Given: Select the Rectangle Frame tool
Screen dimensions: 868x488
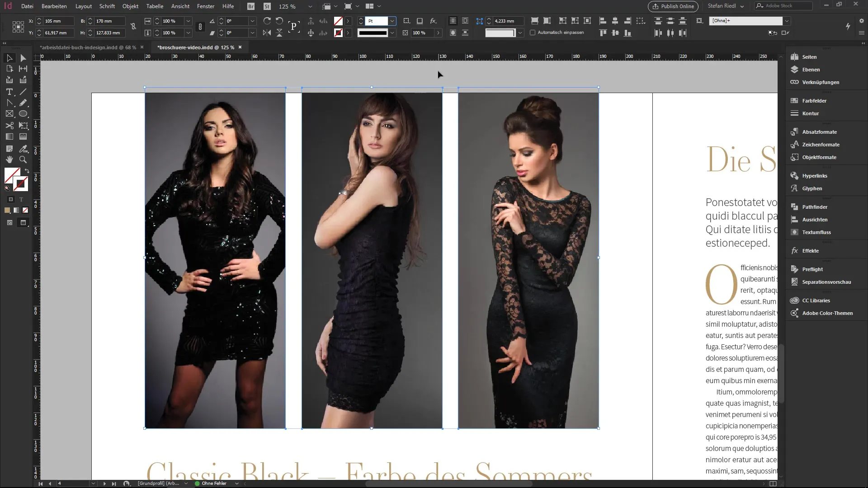Looking at the screenshot, I should click(9, 114).
